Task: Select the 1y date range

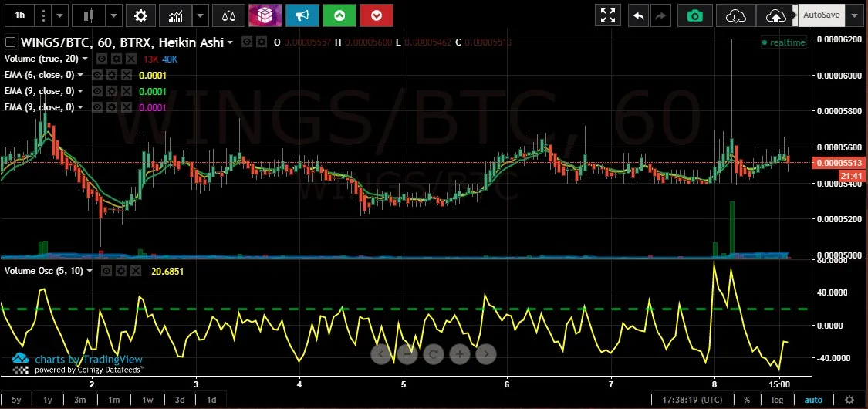Action: point(48,400)
